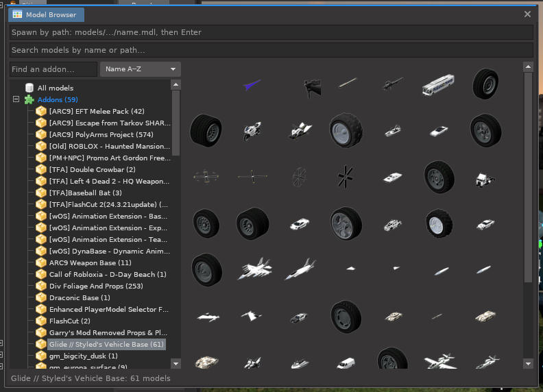Click the box icon beside [TFA]Baseball Bat
Image resolution: width=543 pixels, height=392 pixels.
[41, 193]
